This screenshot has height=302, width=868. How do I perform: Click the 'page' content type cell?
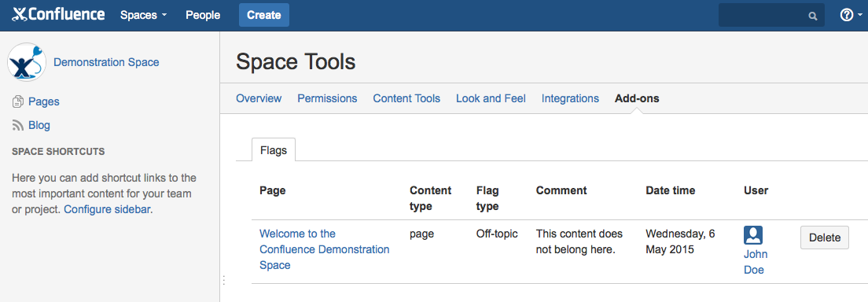[x=422, y=234]
